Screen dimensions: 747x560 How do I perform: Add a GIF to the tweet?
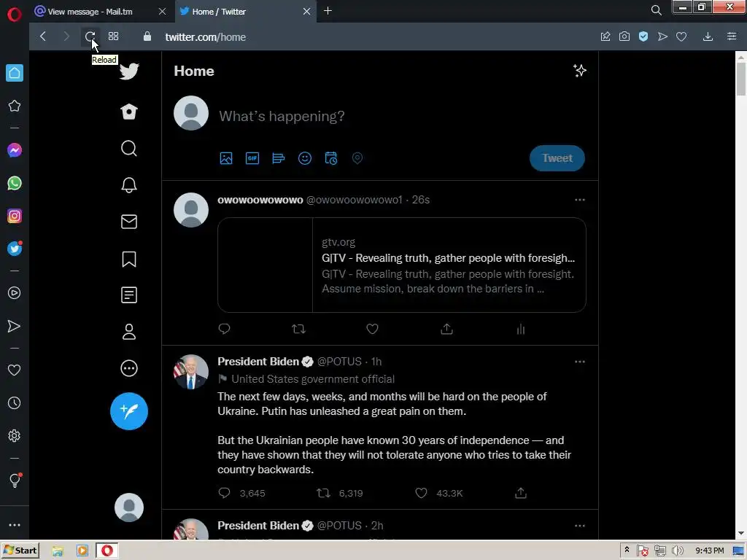pyautogui.click(x=252, y=158)
